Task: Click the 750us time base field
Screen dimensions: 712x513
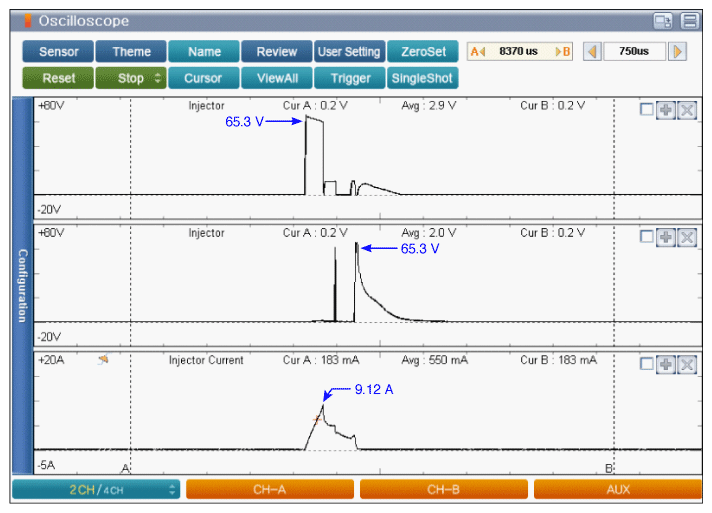Action: tap(634, 51)
